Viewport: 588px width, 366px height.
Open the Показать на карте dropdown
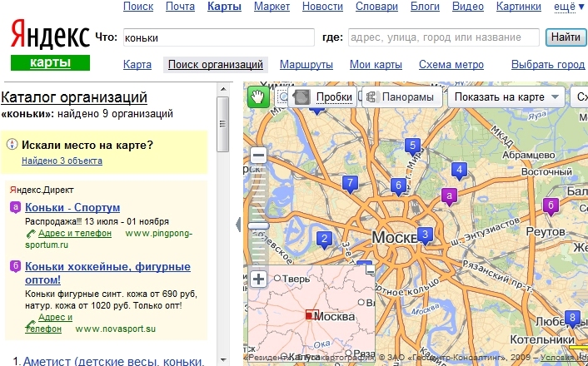click(x=506, y=97)
